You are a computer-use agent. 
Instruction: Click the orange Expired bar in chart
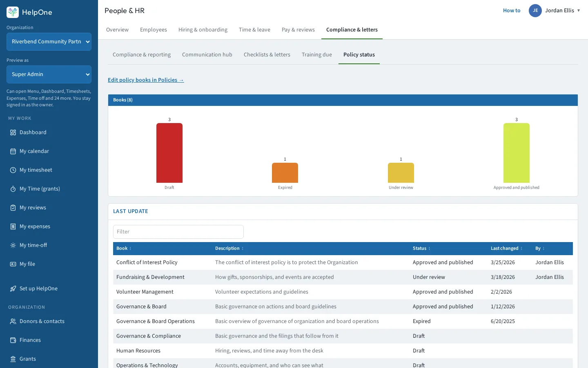click(285, 173)
